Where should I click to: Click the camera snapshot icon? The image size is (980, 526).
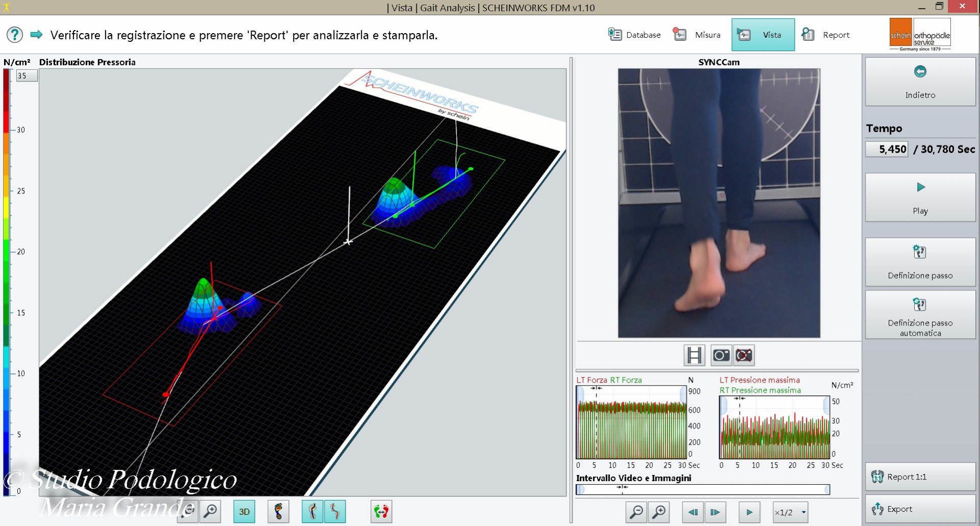721,355
